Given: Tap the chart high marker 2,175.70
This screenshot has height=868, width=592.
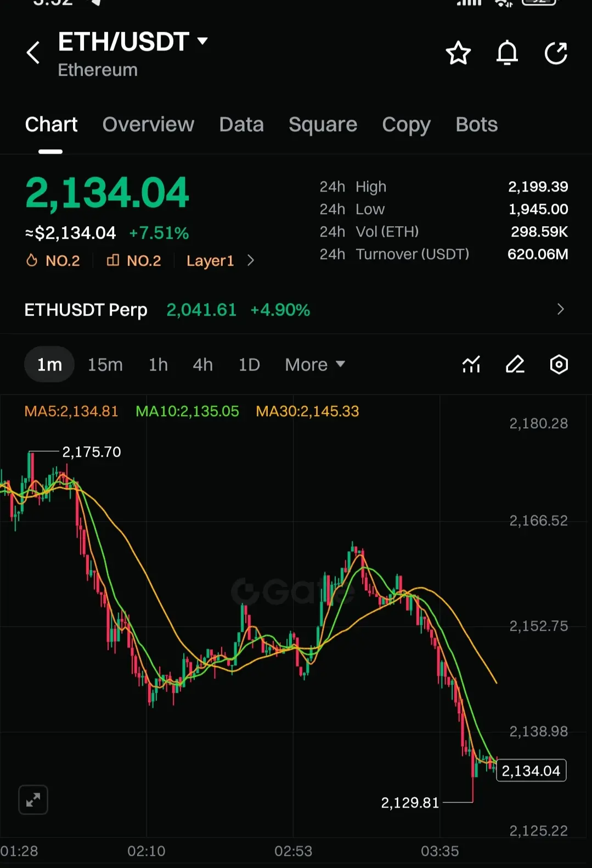Looking at the screenshot, I should [92, 452].
